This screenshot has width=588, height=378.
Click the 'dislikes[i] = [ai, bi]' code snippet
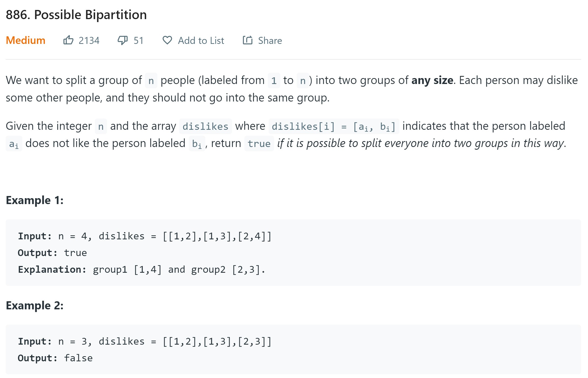(333, 126)
